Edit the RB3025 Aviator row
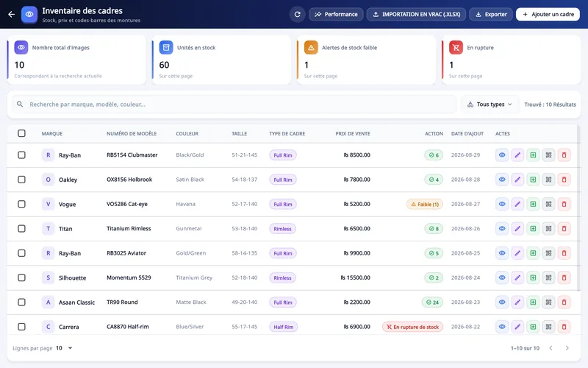The image size is (588, 368). pyautogui.click(x=517, y=253)
